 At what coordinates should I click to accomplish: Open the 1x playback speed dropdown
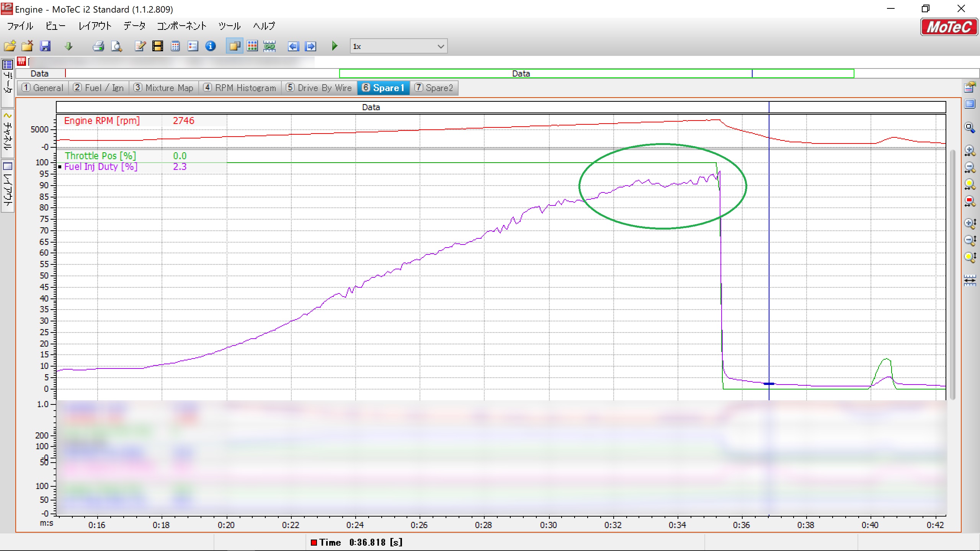tap(440, 46)
